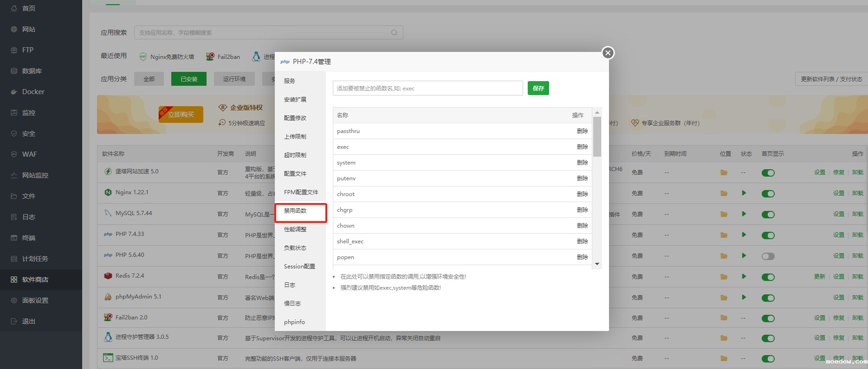
Task: Click scroll up arrow in disabled functions list
Action: click(x=597, y=113)
